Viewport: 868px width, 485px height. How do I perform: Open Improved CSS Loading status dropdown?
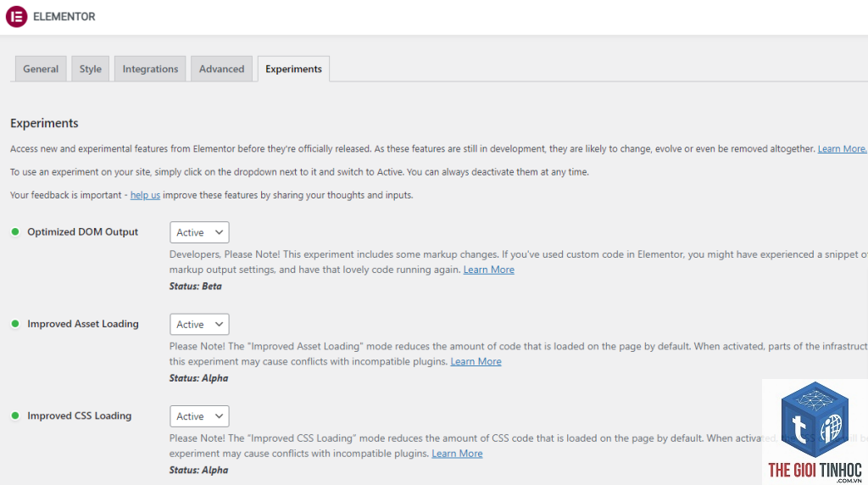click(x=199, y=416)
